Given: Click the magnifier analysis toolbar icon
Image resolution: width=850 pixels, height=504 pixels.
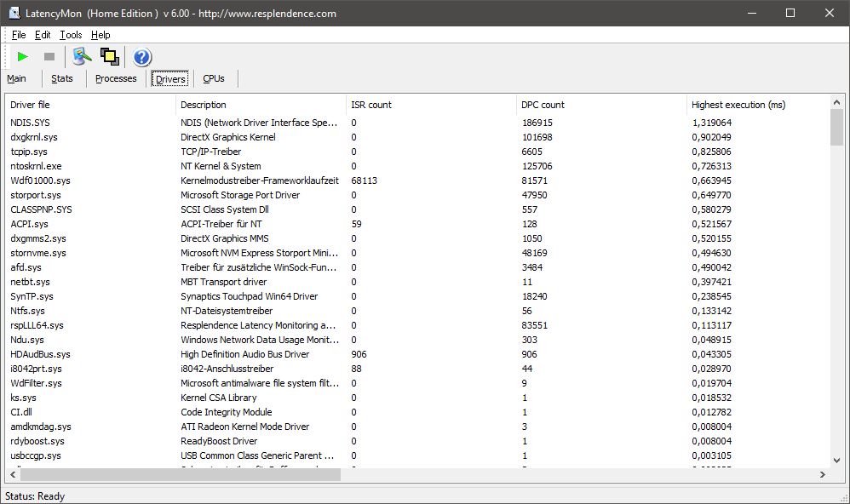Looking at the screenshot, I should point(82,57).
